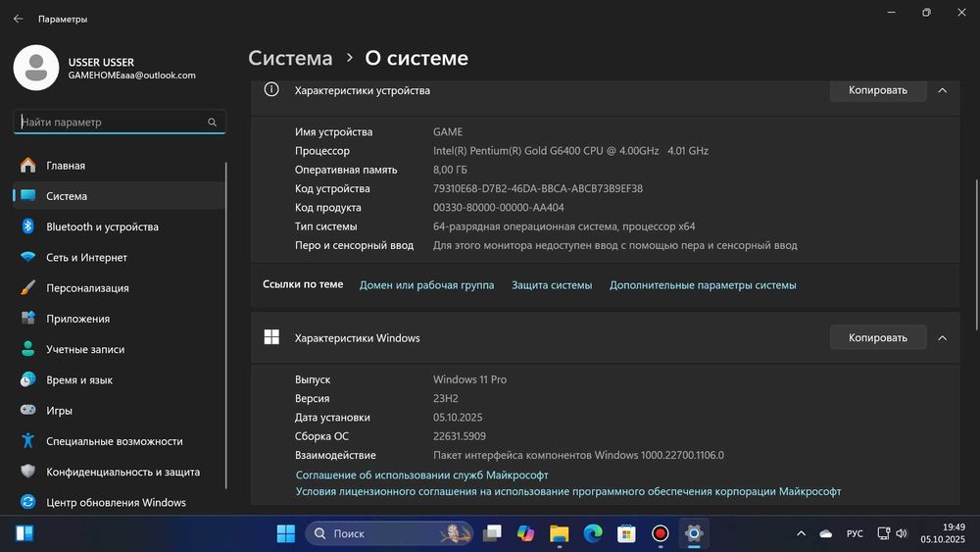
Task: Click the Settings gear on taskbar
Action: 694,533
